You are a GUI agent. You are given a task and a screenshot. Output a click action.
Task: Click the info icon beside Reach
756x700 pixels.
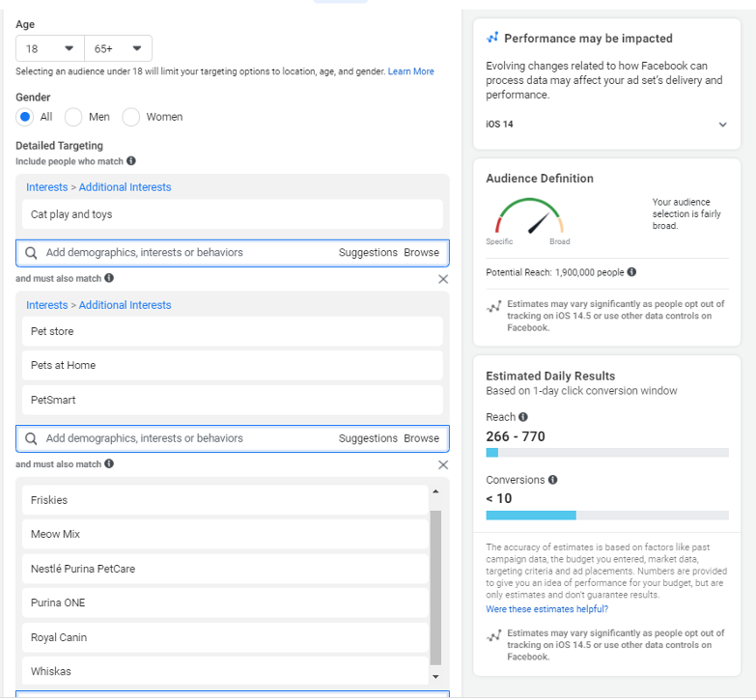tap(523, 417)
